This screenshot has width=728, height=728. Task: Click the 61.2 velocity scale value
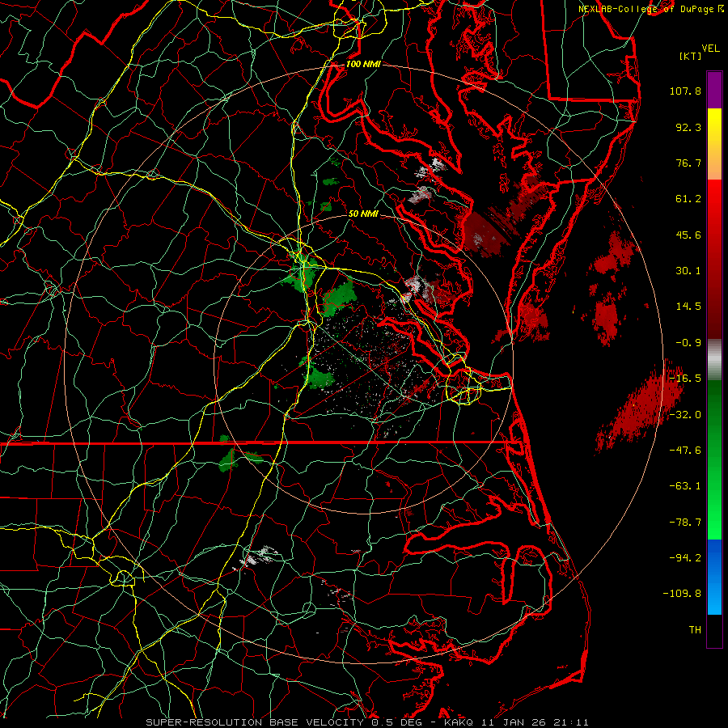[688, 199]
